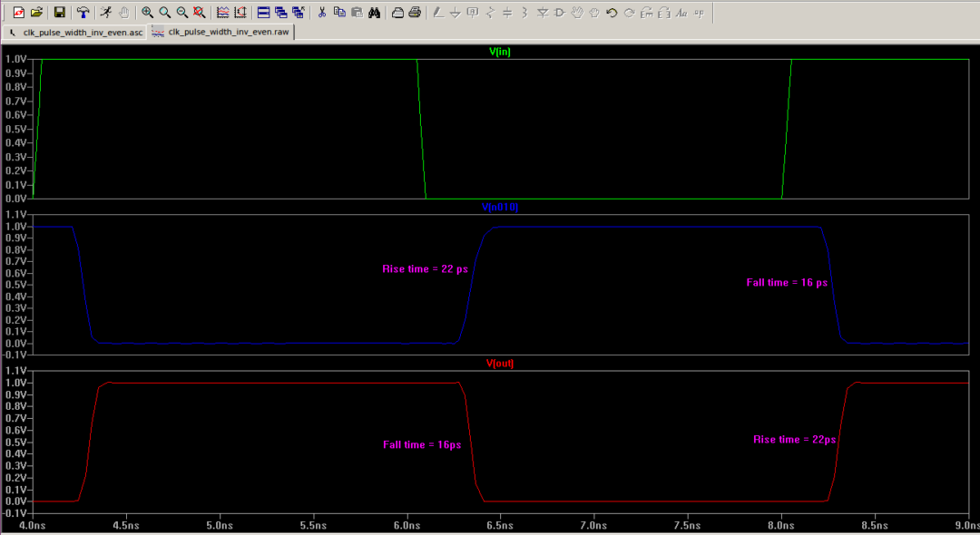The height and width of the screenshot is (535, 980).
Task: Click the New Schematic icon
Action: tap(19, 13)
